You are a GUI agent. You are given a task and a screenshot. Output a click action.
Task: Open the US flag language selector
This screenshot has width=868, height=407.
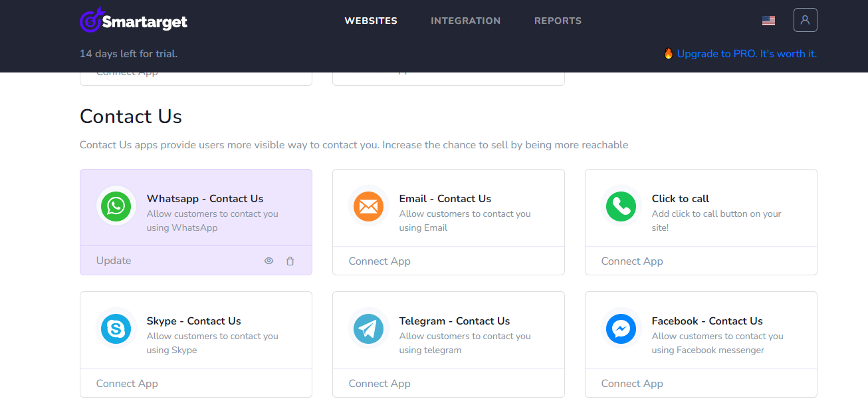(x=768, y=21)
